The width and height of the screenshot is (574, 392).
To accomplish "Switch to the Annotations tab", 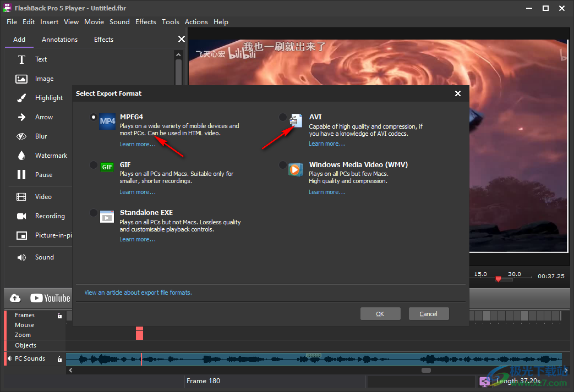I will coord(59,40).
